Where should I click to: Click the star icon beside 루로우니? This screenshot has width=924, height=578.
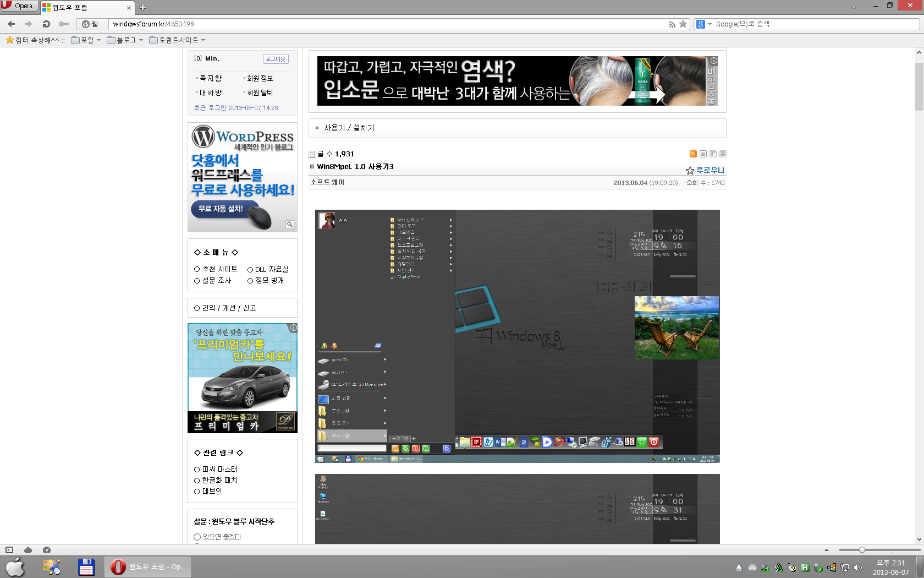point(690,171)
